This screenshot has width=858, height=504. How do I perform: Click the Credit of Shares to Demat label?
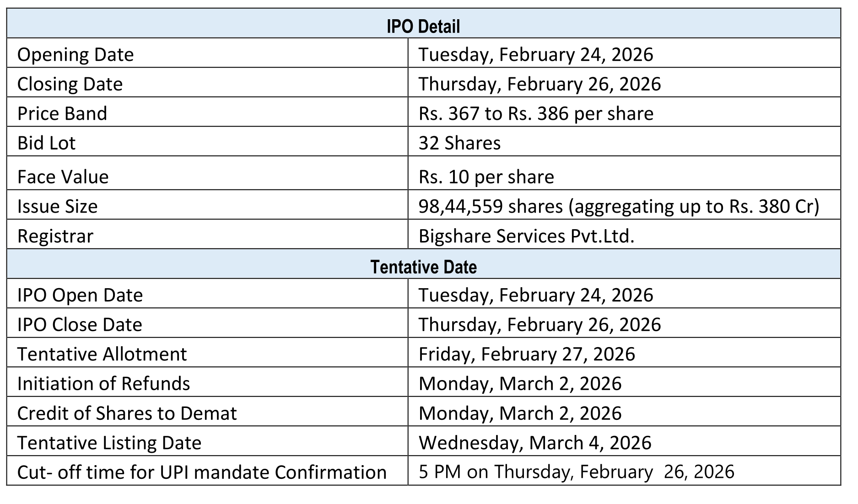tap(127, 413)
